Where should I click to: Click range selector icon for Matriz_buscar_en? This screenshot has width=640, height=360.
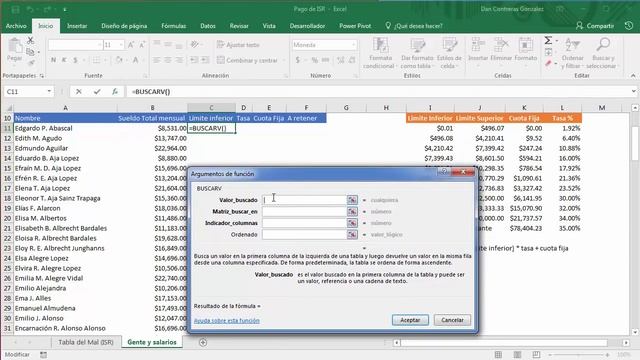tap(352, 211)
